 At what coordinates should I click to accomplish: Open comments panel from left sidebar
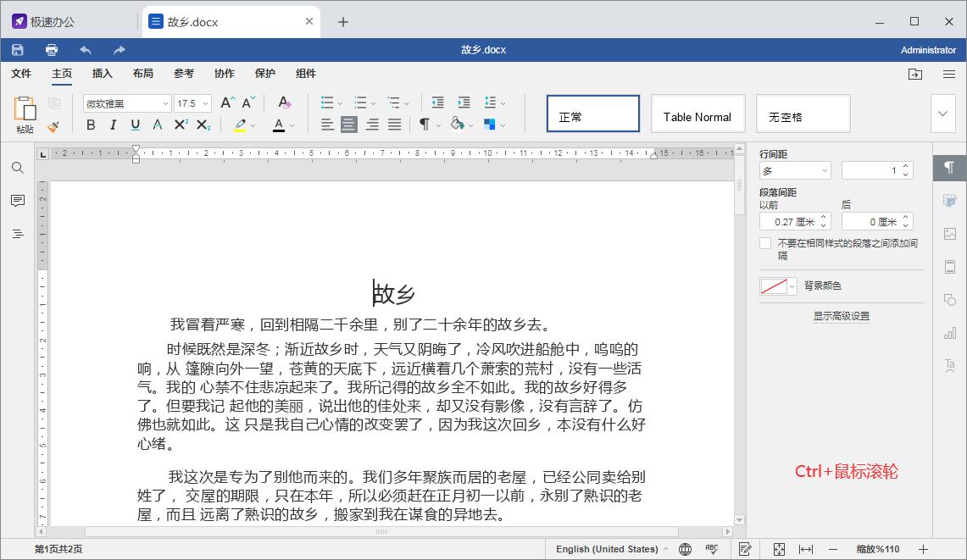pyautogui.click(x=17, y=200)
